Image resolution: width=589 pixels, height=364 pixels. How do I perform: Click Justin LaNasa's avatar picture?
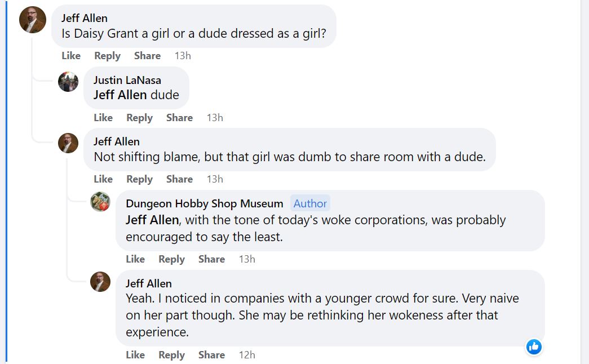point(68,82)
